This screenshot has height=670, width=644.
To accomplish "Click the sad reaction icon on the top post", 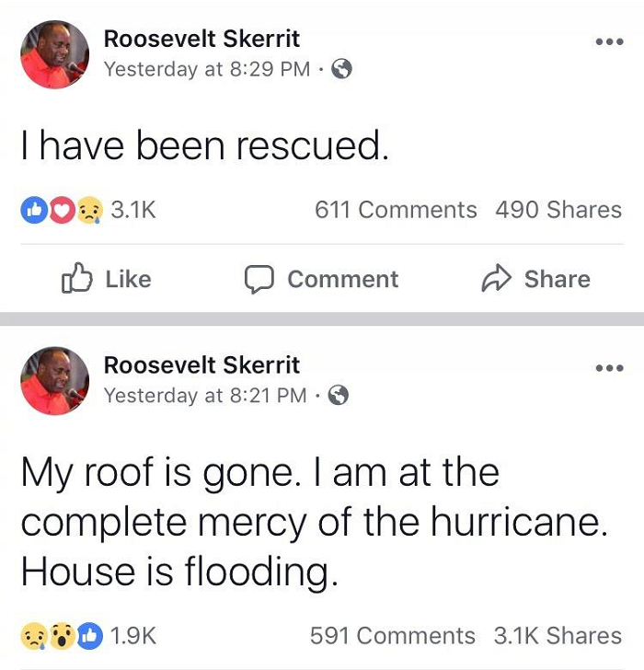I will tap(86, 211).
